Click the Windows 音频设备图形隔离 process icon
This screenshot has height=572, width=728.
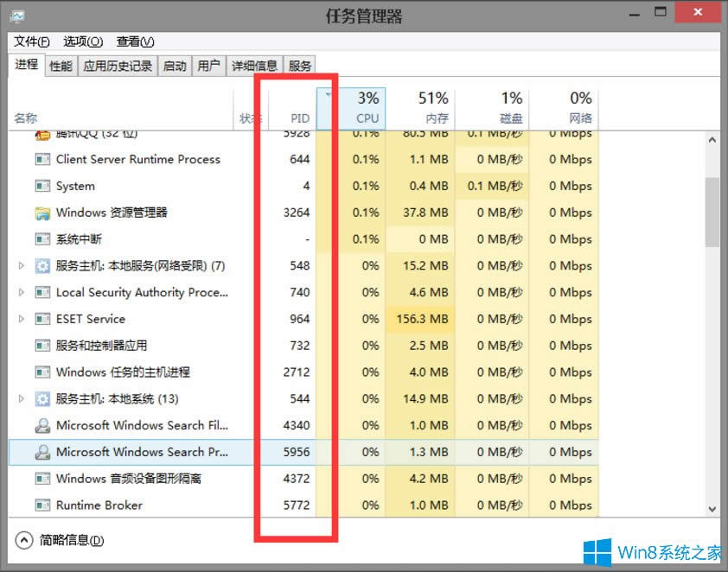click(41, 479)
